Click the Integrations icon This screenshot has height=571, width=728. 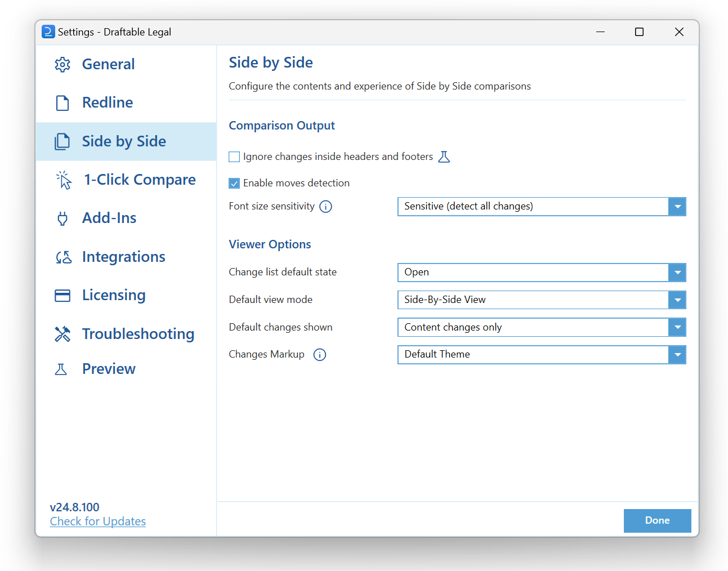(64, 257)
